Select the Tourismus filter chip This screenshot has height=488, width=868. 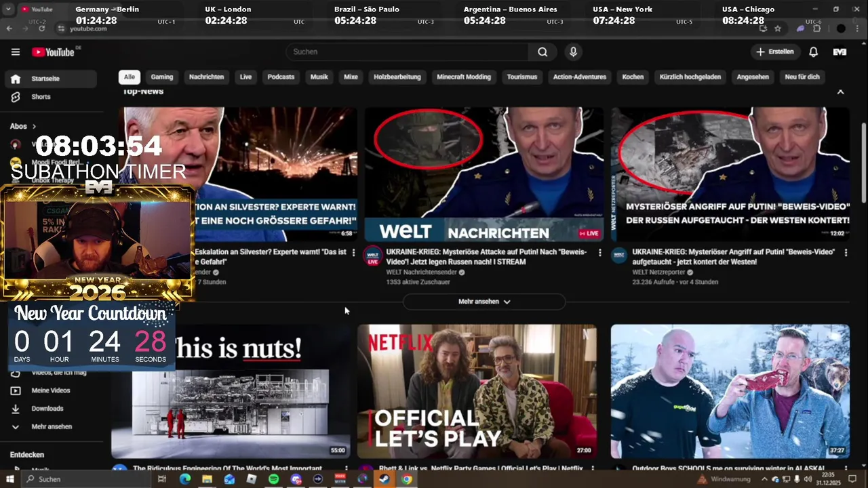tap(522, 77)
